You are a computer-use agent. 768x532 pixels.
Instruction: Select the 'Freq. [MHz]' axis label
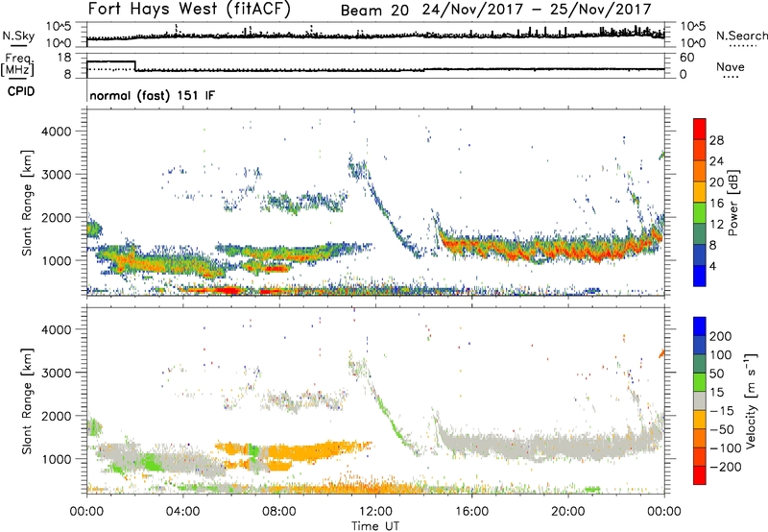17,64
